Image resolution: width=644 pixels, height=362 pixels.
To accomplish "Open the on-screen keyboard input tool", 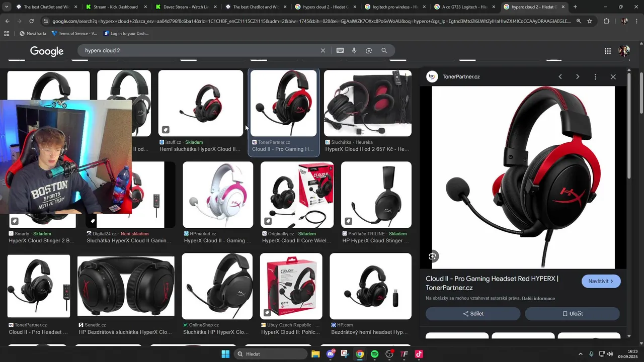I will pyautogui.click(x=340, y=51).
